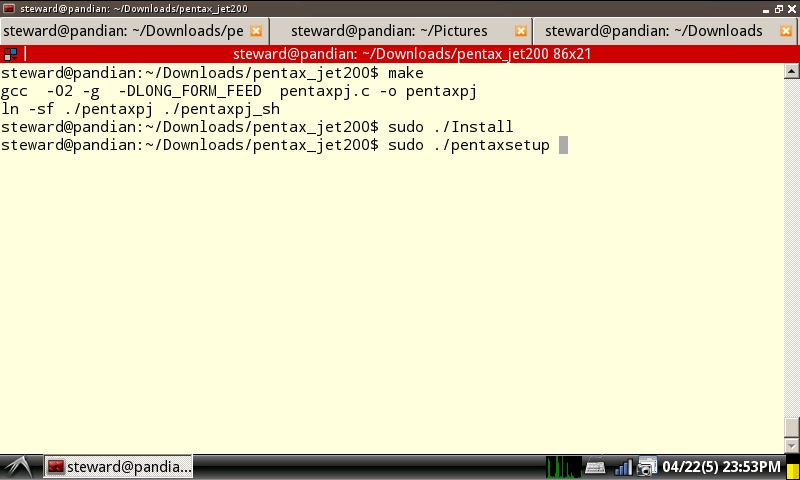This screenshot has height=480, width=800.
Task: Click the red pentax_jet200 86x21 titlebar
Action: tap(411, 54)
